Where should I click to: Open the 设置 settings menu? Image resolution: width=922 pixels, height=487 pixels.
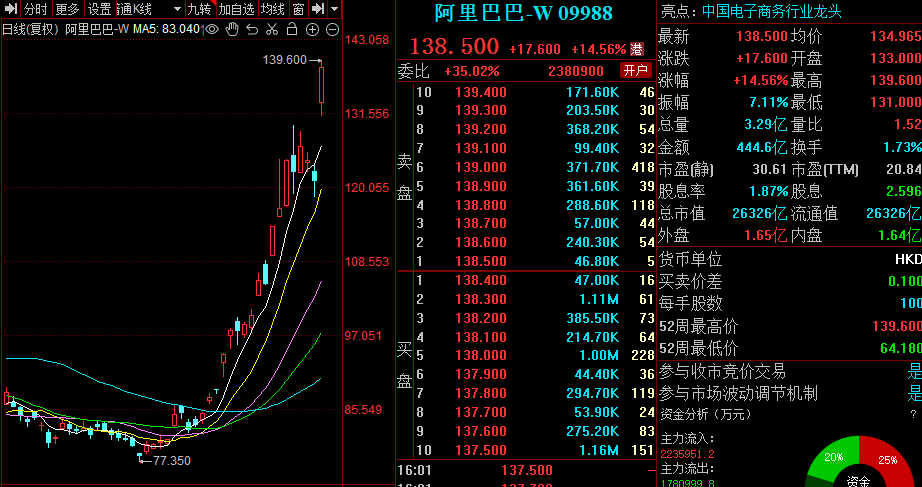tap(99, 9)
